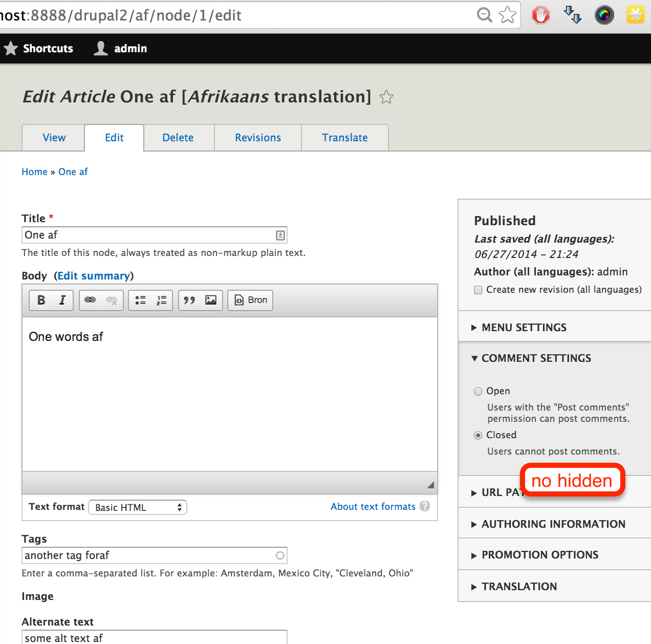The width and height of the screenshot is (651, 644).
Task: Click the Home breadcrumb link
Action: tap(34, 171)
